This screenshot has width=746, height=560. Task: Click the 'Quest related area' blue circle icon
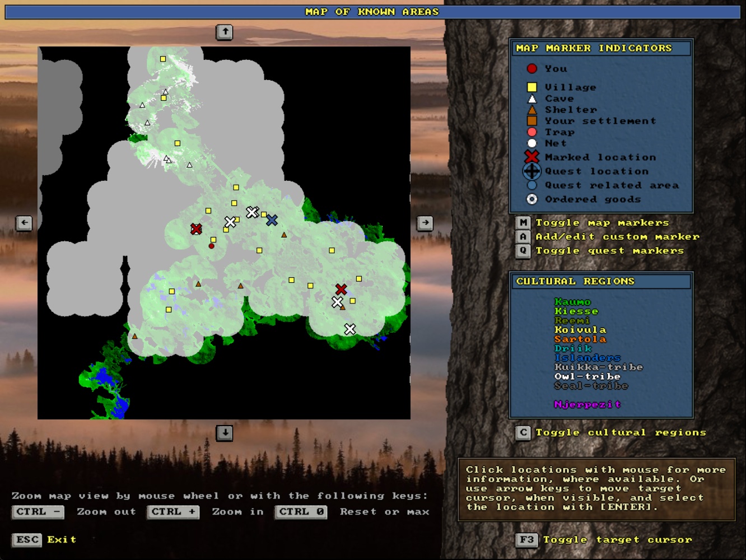(532, 185)
